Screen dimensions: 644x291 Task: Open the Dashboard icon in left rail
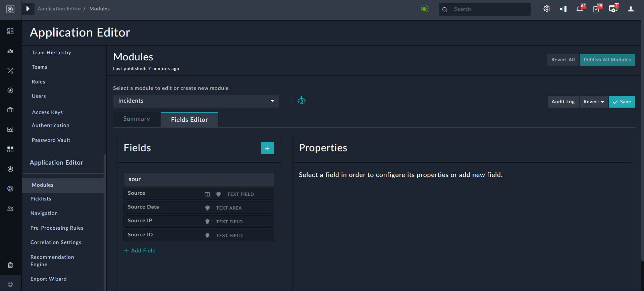pos(10,31)
